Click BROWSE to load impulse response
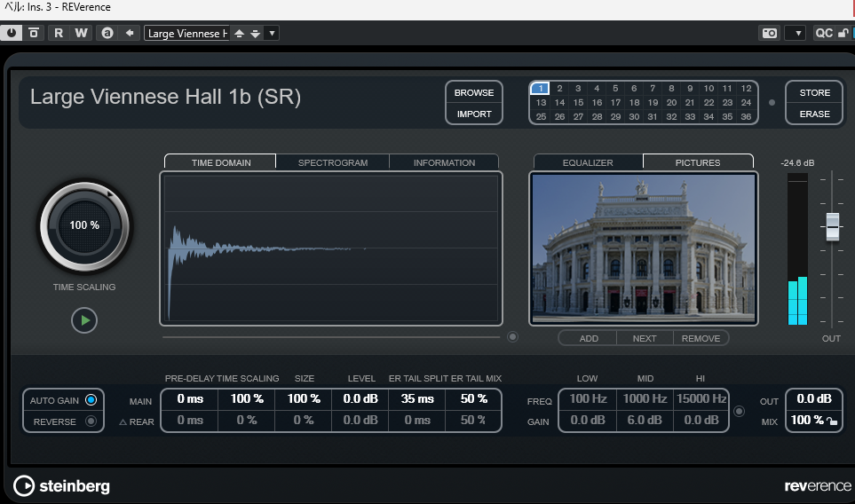Screen dimensions: 855x504 [x=474, y=92]
